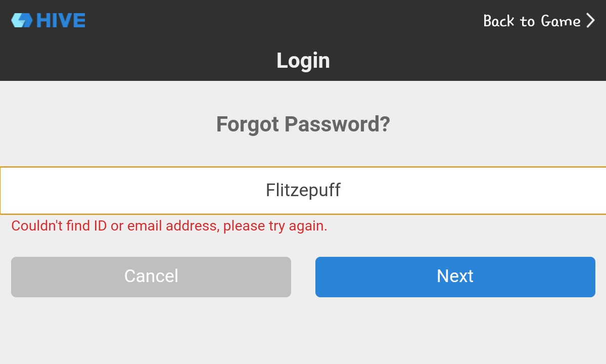Click the Forgot Password? heading

click(303, 124)
